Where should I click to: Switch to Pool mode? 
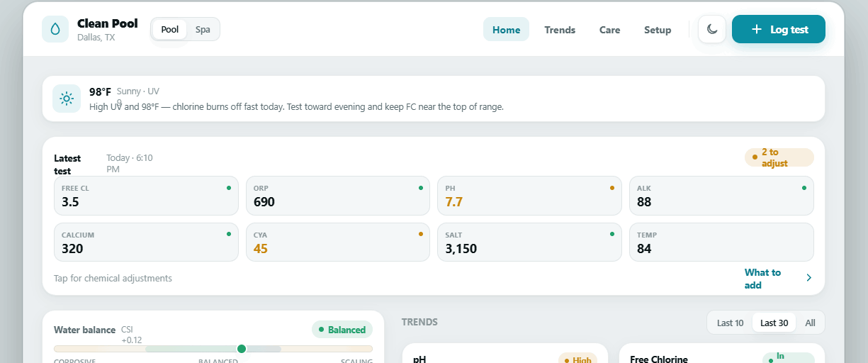click(170, 29)
